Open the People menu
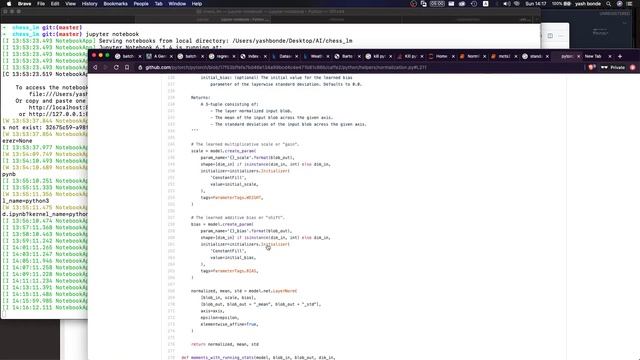The width and height of the screenshot is (640, 360). [141, 4]
